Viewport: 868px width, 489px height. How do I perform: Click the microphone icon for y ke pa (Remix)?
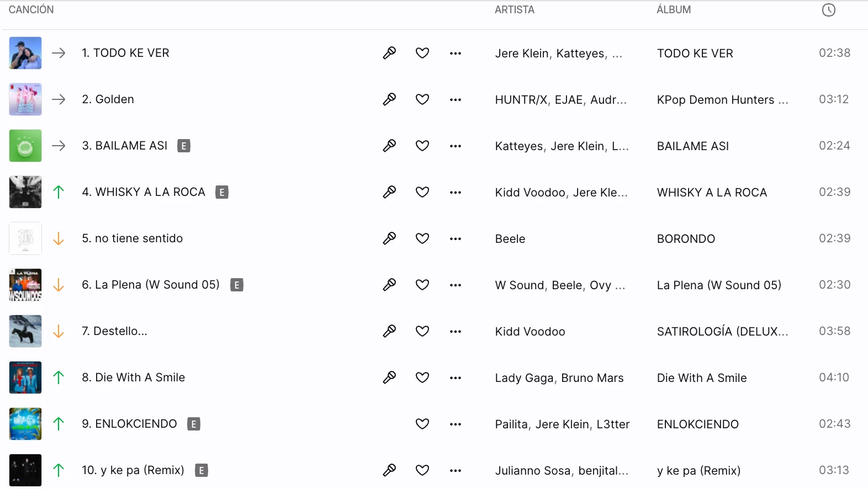(x=389, y=470)
